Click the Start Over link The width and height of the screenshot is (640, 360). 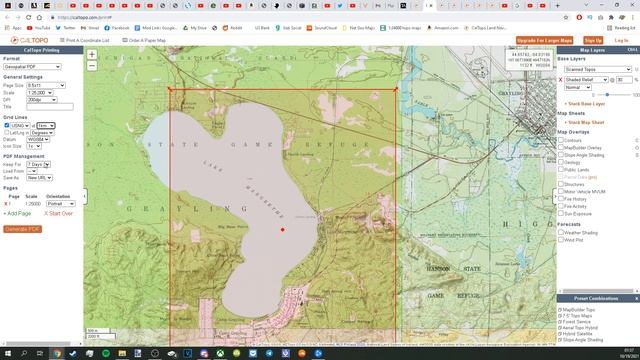pyautogui.click(x=58, y=213)
